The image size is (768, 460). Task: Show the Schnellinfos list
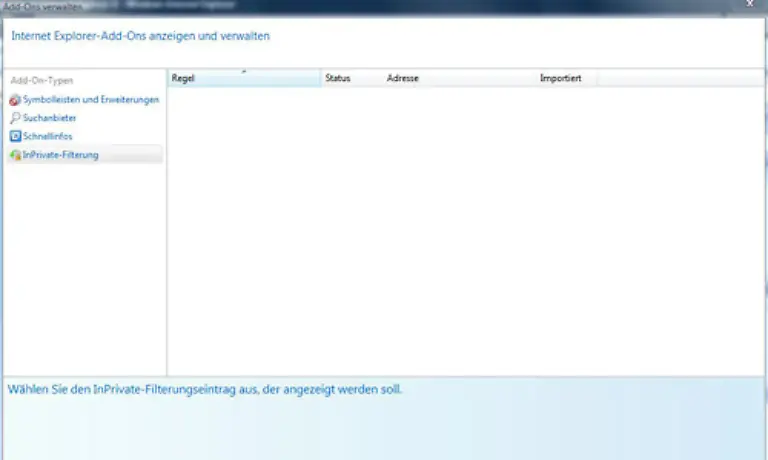point(48,136)
